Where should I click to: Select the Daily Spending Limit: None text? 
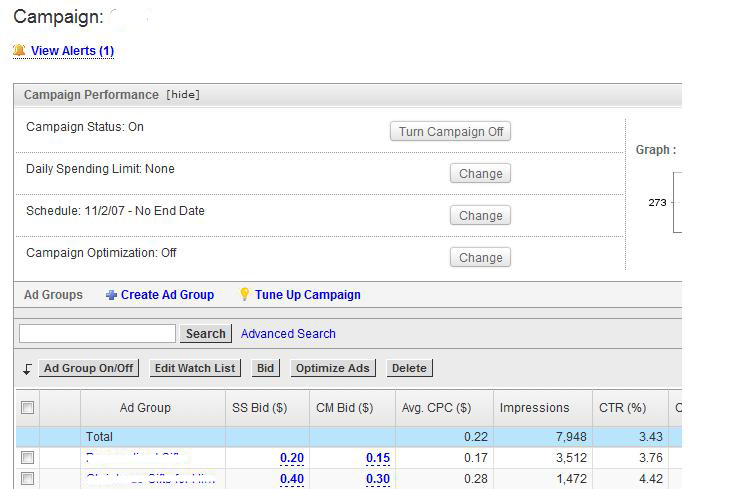point(100,169)
